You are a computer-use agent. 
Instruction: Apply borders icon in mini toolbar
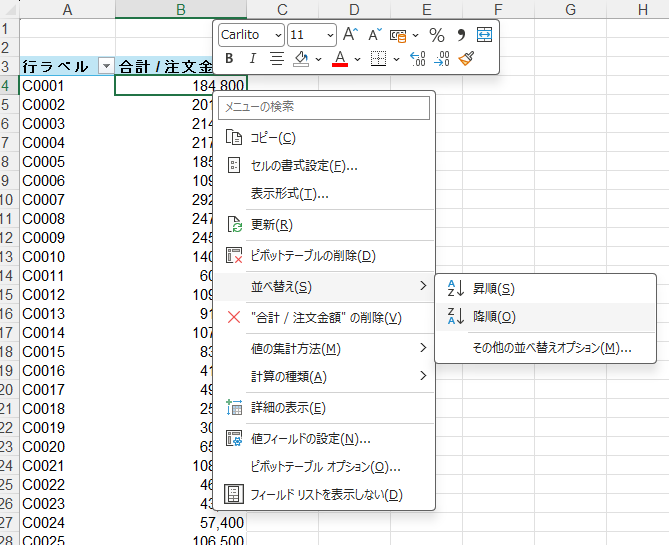(378, 59)
